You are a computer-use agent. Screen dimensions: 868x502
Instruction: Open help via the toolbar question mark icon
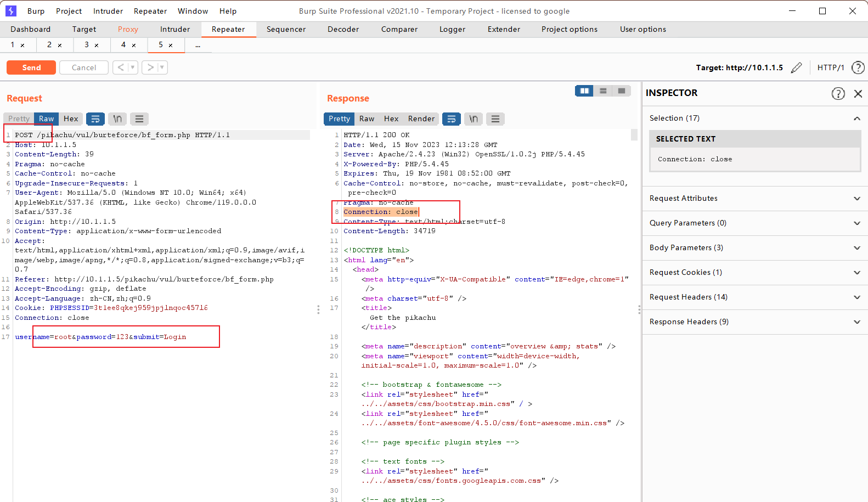coord(858,67)
